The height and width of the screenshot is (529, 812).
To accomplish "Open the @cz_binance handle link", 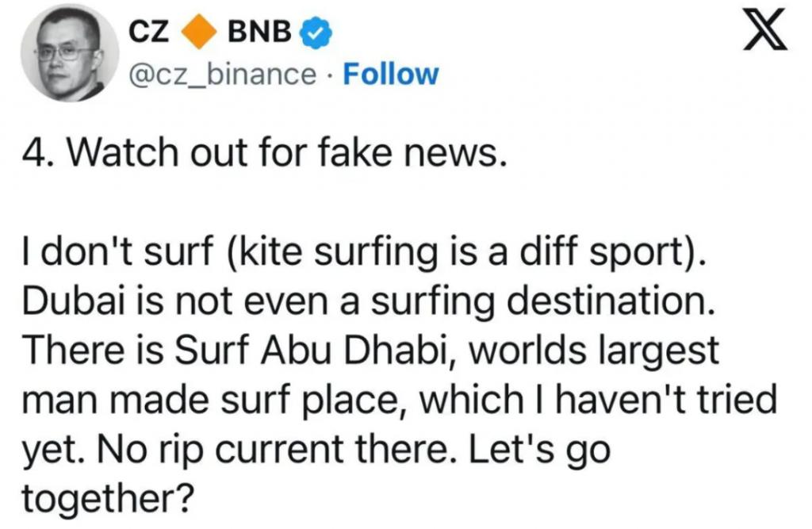I will (x=222, y=75).
